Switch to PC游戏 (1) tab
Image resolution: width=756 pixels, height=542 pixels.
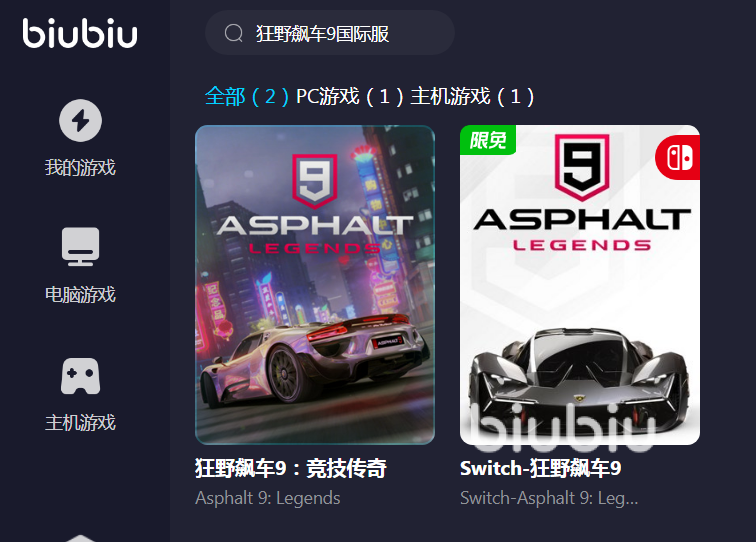click(350, 96)
